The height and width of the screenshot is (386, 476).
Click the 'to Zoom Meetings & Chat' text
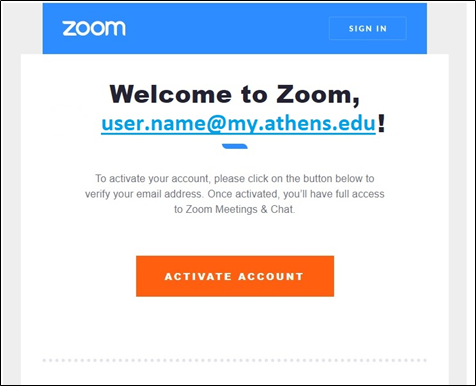tap(235, 209)
